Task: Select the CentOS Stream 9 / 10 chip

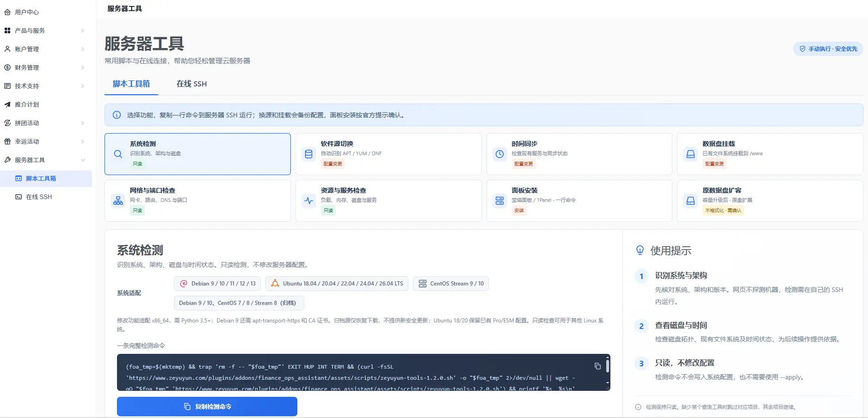Action: coord(451,284)
